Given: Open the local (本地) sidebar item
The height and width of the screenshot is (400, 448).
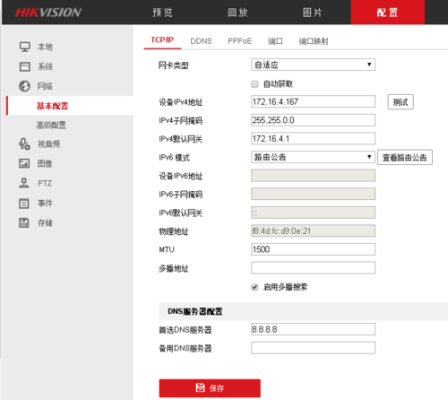Looking at the screenshot, I should [45, 47].
